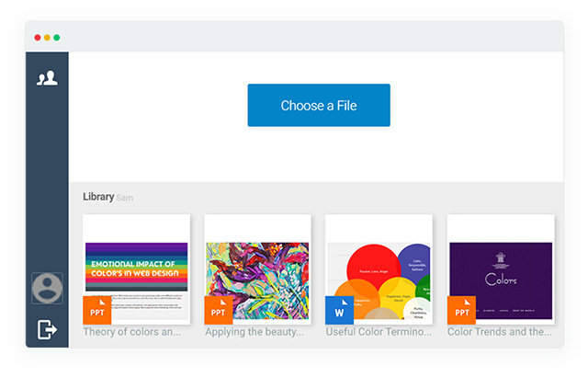
Task: Open the colorful abstract painting thumbnail
Action: [257, 269]
